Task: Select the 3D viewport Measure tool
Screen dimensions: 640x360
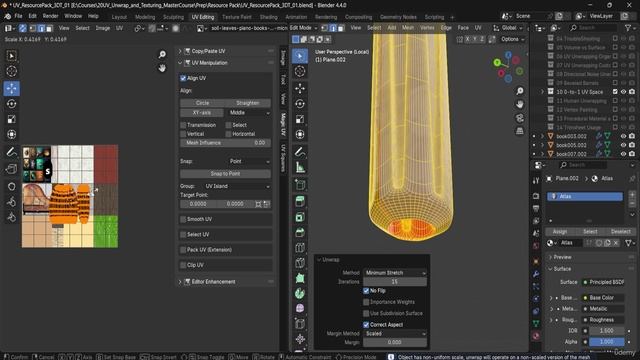Action: [x=300, y=167]
